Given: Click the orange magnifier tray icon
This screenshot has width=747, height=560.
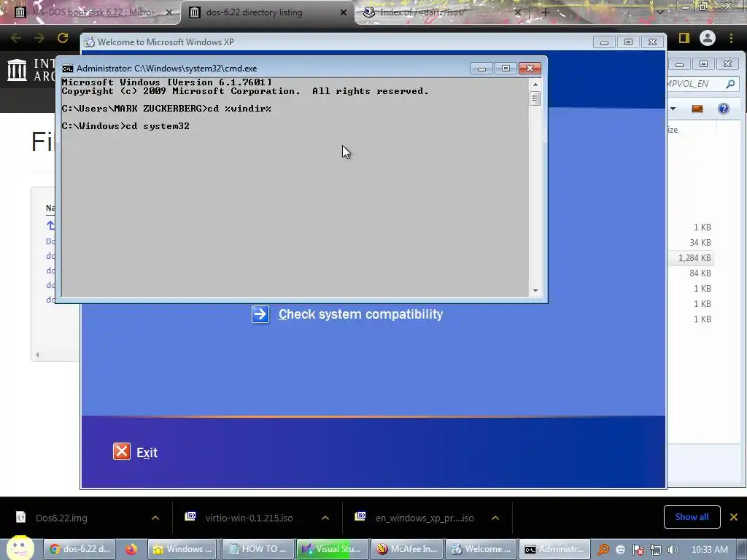Looking at the screenshot, I should coord(603,550).
